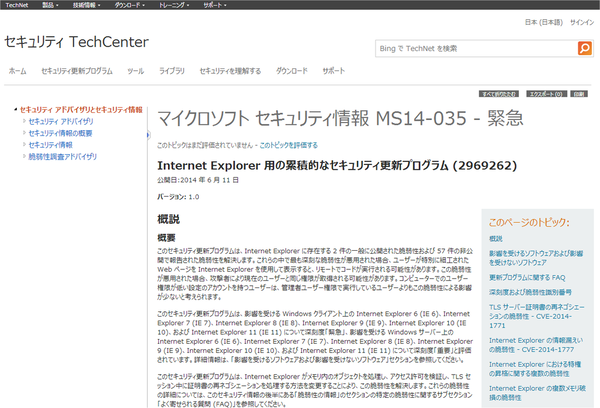Click the 概説 section heading

pos(168,219)
